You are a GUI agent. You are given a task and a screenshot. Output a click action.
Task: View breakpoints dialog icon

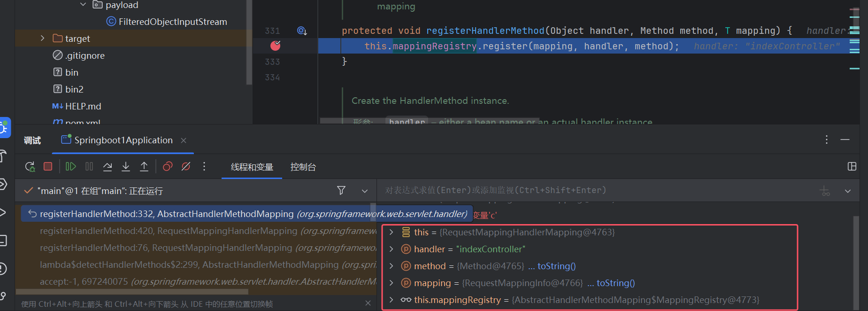click(168, 166)
